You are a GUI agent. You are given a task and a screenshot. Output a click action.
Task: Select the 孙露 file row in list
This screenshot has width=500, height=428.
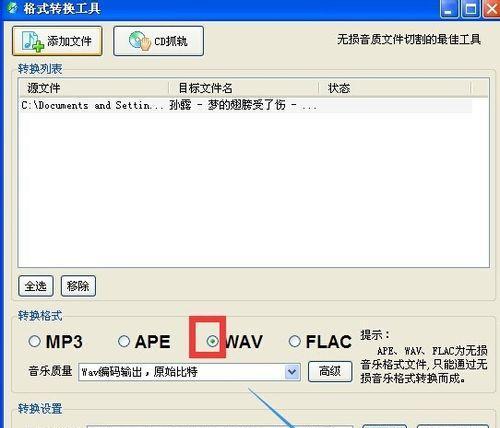coord(245,105)
